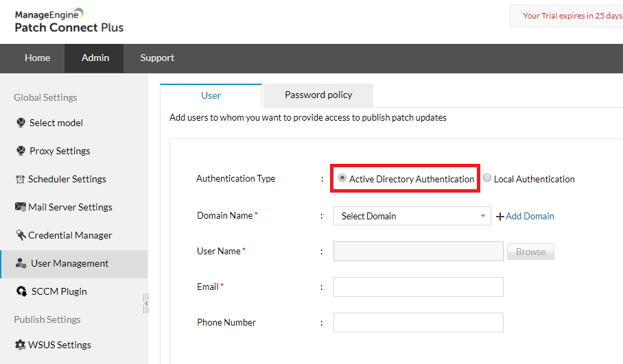Click the Select model sidebar icon
This screenshot has width=623, height=364.
coord(21,123)
